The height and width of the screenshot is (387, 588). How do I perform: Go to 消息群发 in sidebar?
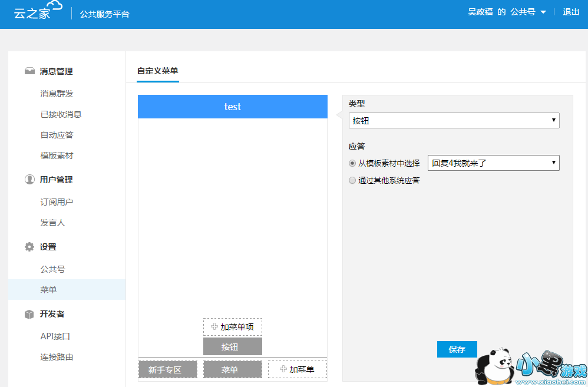(x=57, y=94)
